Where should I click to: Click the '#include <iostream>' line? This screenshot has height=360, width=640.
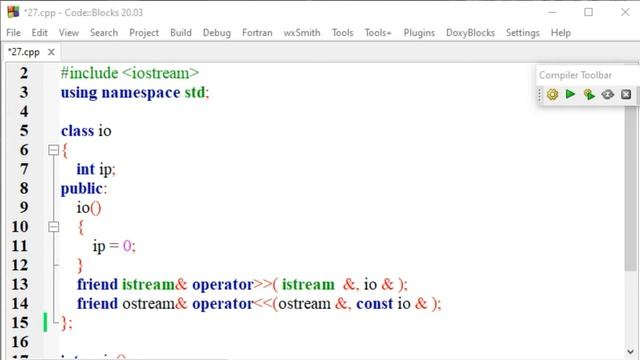(x=130, y=73)
